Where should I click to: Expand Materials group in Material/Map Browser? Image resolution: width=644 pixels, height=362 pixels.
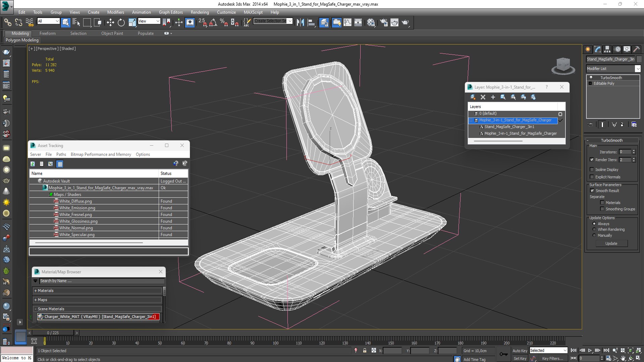tap(97, 291)
